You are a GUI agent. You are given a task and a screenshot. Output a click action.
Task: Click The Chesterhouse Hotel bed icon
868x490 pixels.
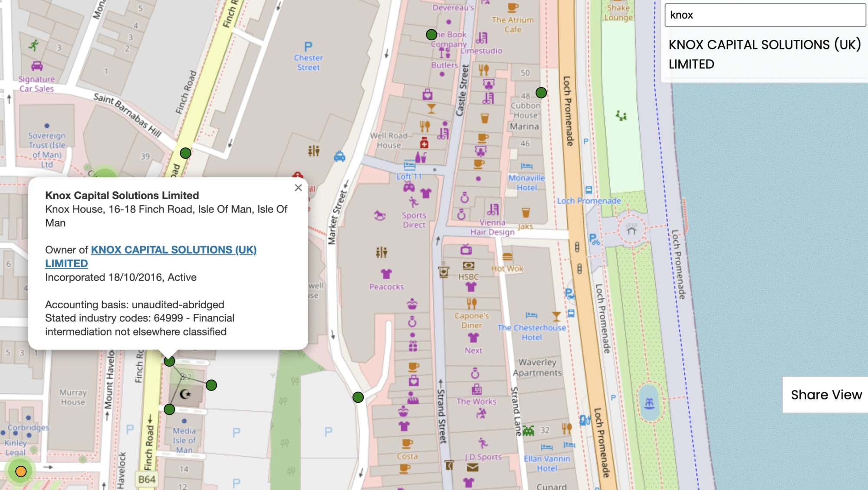pos(531,315)
